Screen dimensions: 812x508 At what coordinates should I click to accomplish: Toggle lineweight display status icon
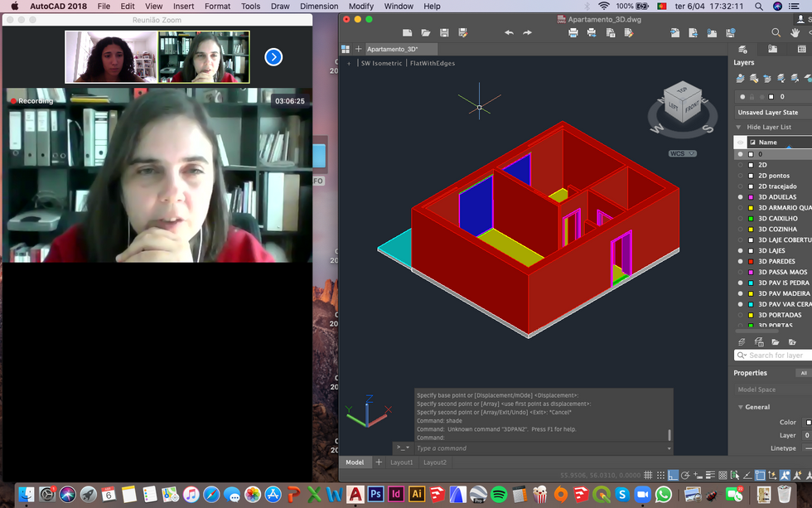tap(710, 475)
